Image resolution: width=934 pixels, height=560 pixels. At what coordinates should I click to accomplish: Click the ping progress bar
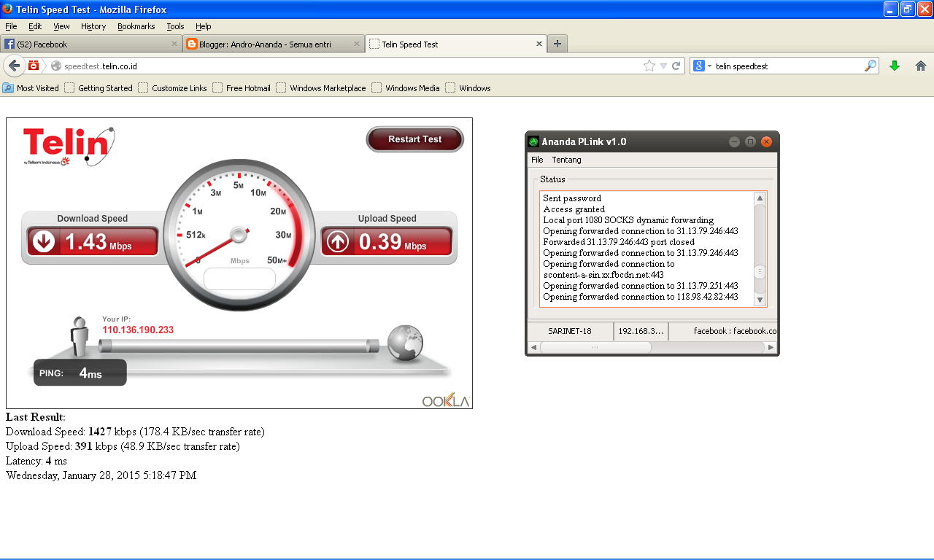point(239,346)
